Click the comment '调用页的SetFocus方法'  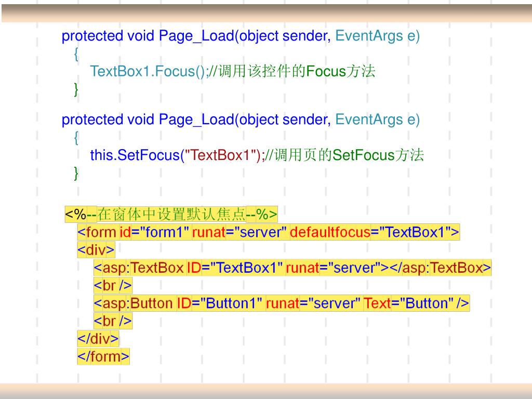coord(349,155)
